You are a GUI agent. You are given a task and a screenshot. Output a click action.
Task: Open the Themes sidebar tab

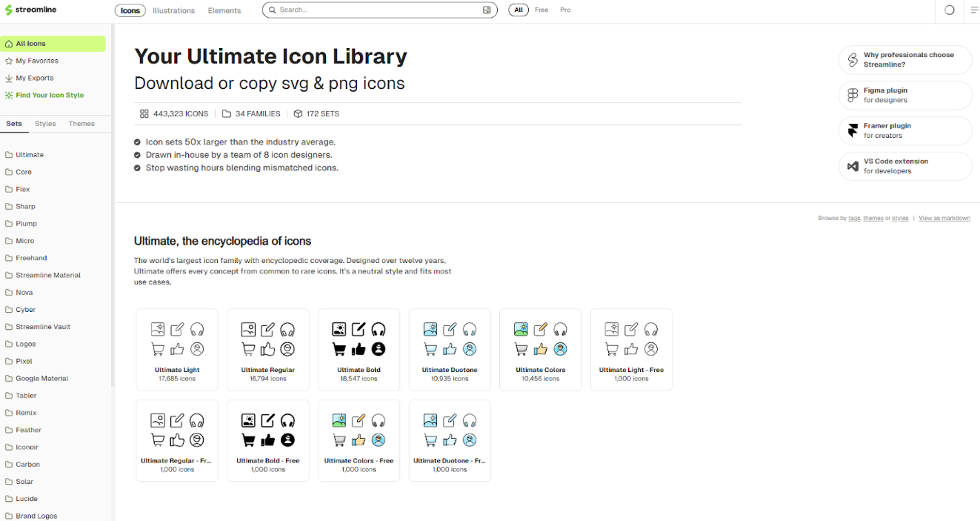pos(81,124)
